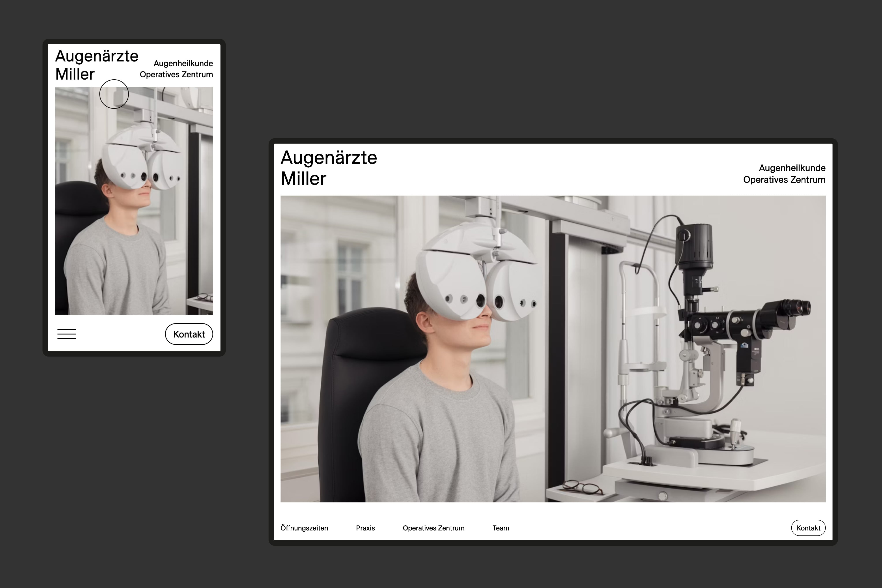Go to Operatives Zentrum in bottom navigation
Screen dimensions: 882x588
(434, 528)
